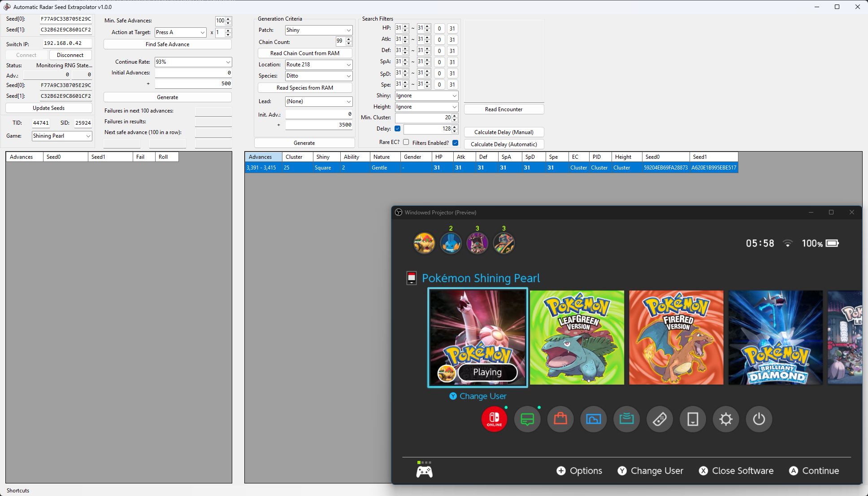Toggle the Delay checkbox
The image size is (868, 496).
pos(397,129)
